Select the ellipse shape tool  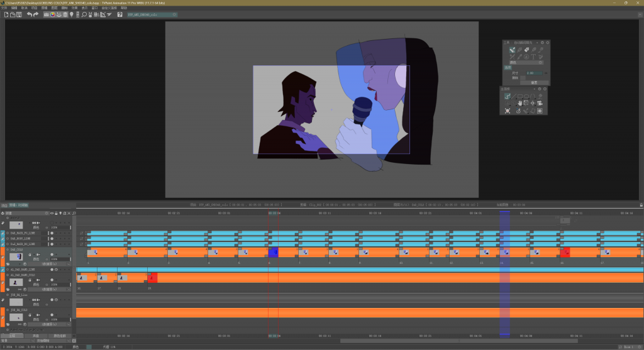pyautogui.click(x=526, y=96)
